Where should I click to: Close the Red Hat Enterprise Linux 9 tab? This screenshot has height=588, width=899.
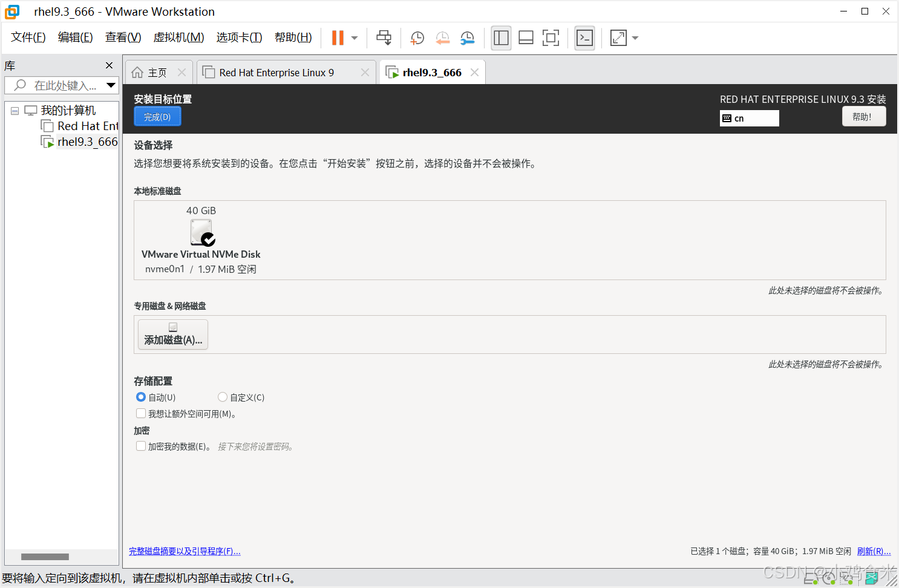365,73
